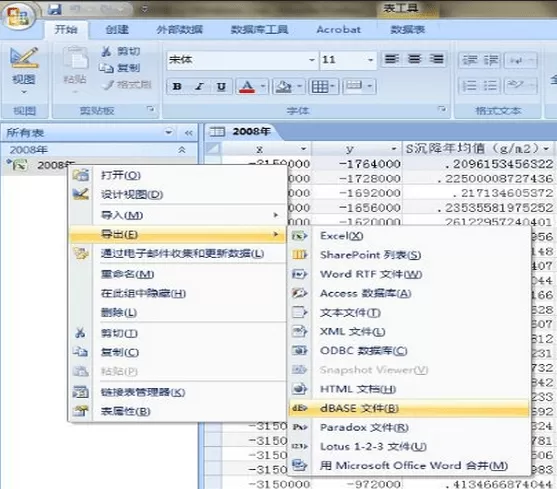Click the Office round button

(x=18, y=16)
